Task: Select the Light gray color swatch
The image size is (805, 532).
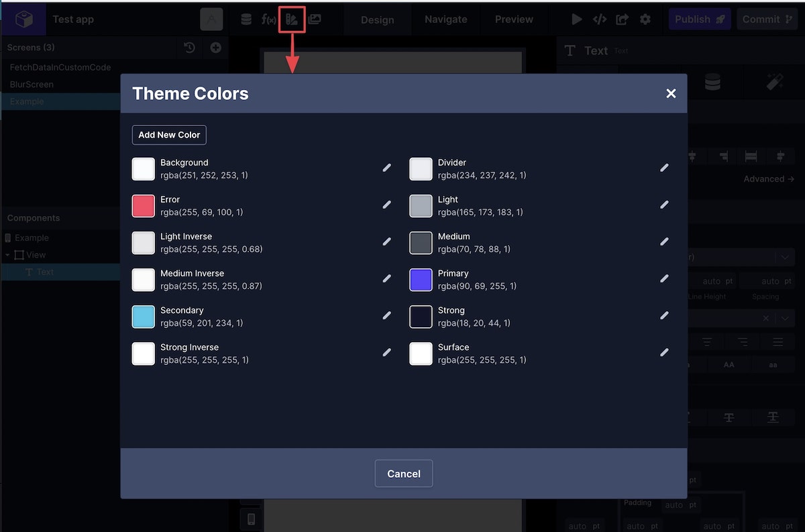Action: tap(421, 206)
